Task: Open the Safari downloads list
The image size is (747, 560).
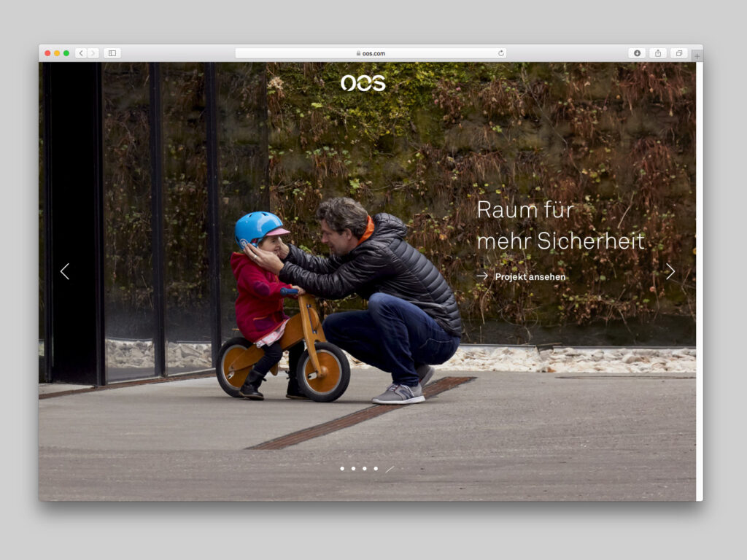Action: [637, 53]
